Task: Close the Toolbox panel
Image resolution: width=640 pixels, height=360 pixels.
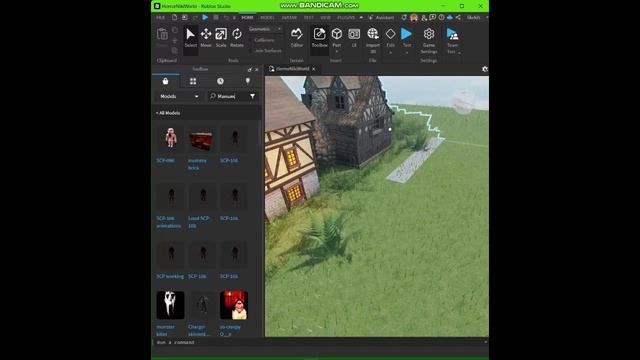Action: pyautogui.click(x=256, y=69)
